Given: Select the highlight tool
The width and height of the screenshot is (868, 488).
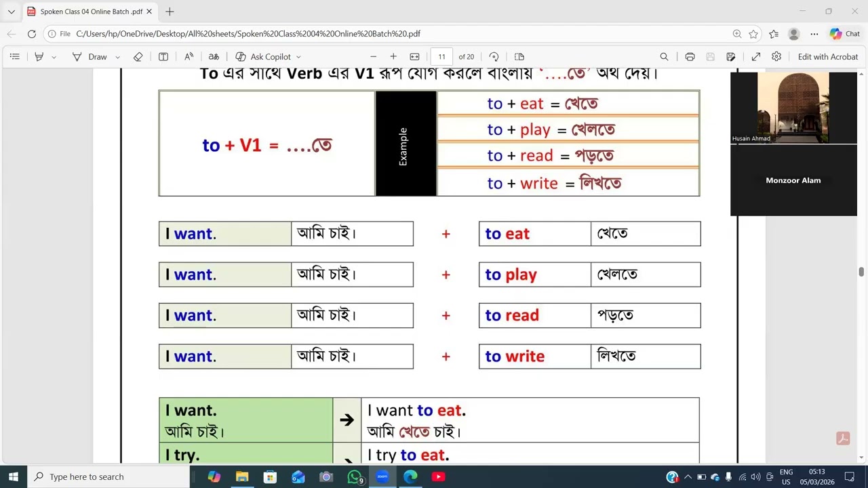Looking at the screenshot, I should point(39,57).
